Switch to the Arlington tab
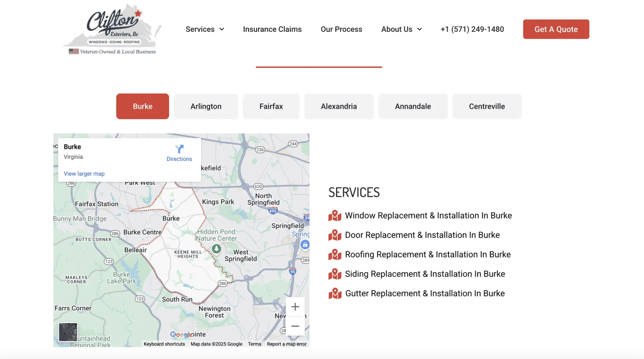644x359 pixels. [x=206, y=106]
